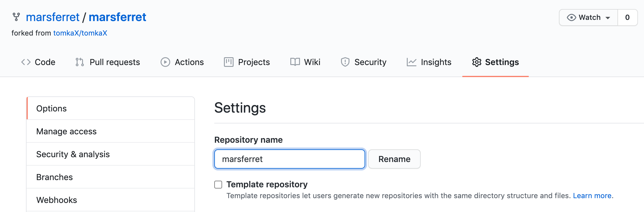Click the watcher count 0 button

[x=627, y=17]
